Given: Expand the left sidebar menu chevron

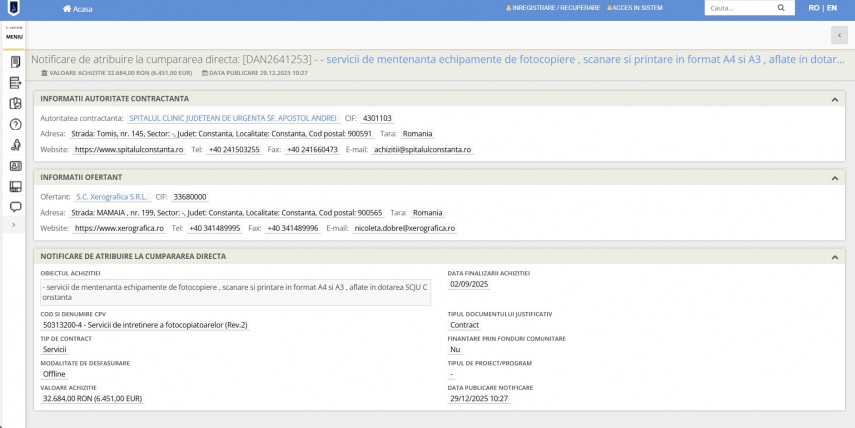Looking at the screenshot, I should tap(14, 226).
